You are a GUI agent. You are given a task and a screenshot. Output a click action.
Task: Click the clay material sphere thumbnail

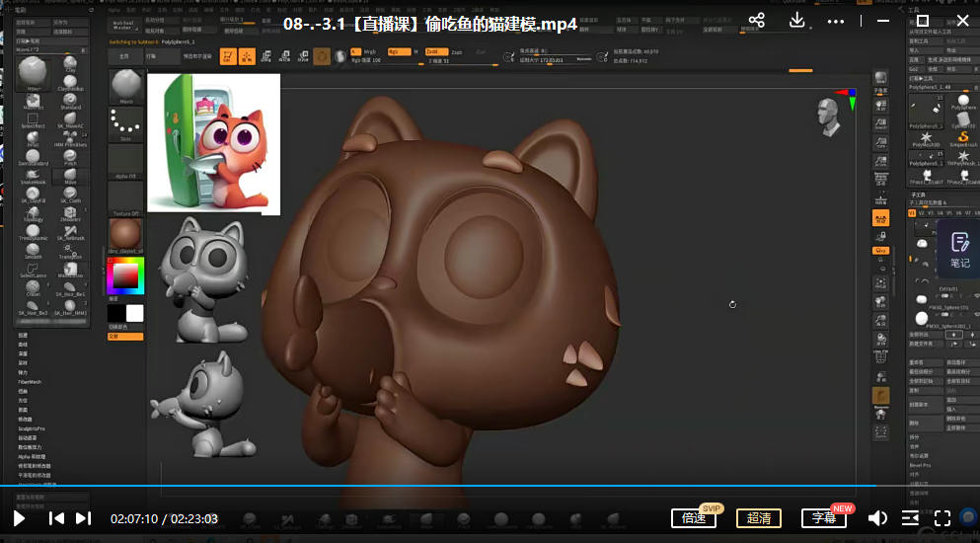click(x=125, y=235)
